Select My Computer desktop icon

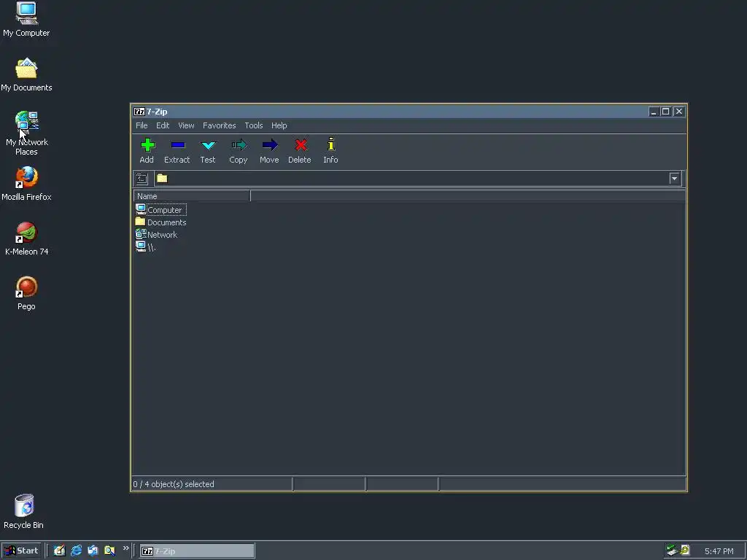(26, 20)
